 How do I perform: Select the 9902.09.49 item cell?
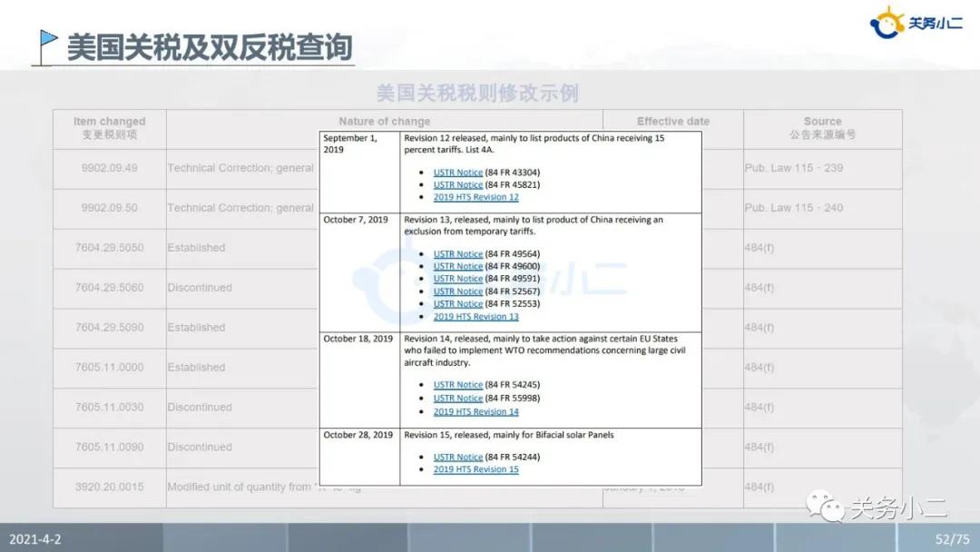(x=109, y=168)
